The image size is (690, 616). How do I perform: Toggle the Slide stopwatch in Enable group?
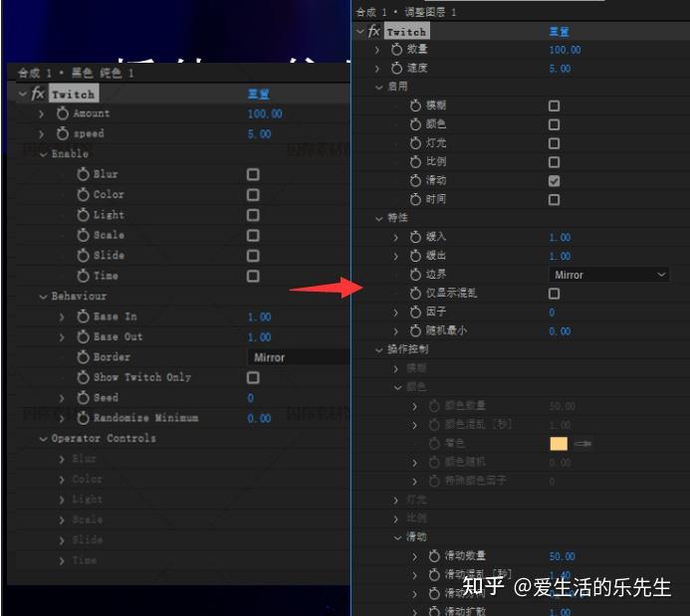click(83, 256)
